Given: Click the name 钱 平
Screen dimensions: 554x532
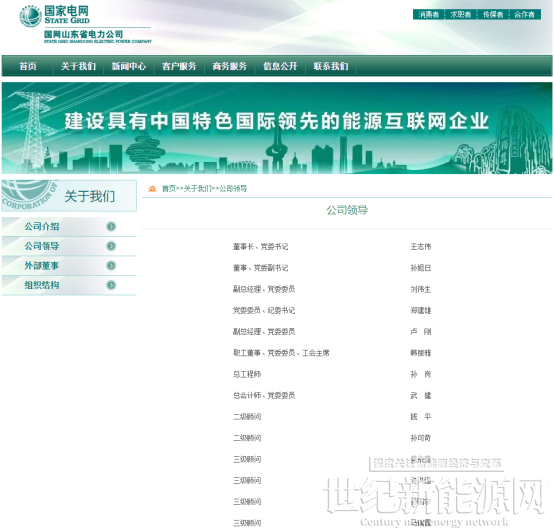Looking at the screenshot, I should pos(420,417).
